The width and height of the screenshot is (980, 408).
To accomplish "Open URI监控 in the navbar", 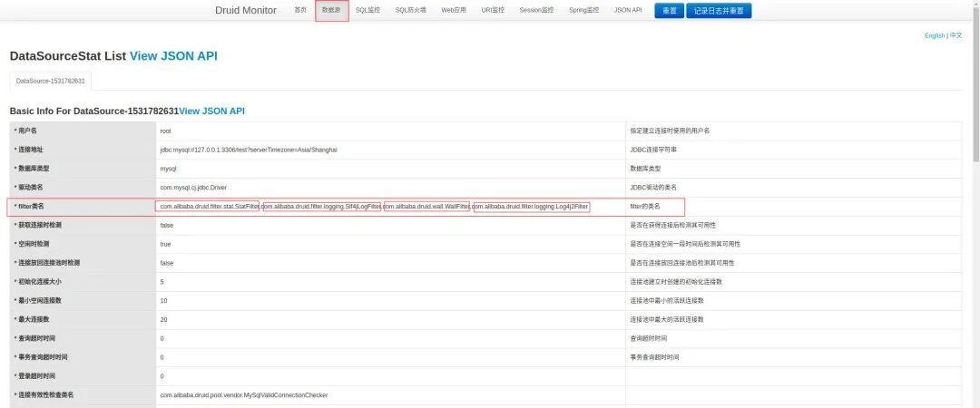I will [x=493, y=11].
